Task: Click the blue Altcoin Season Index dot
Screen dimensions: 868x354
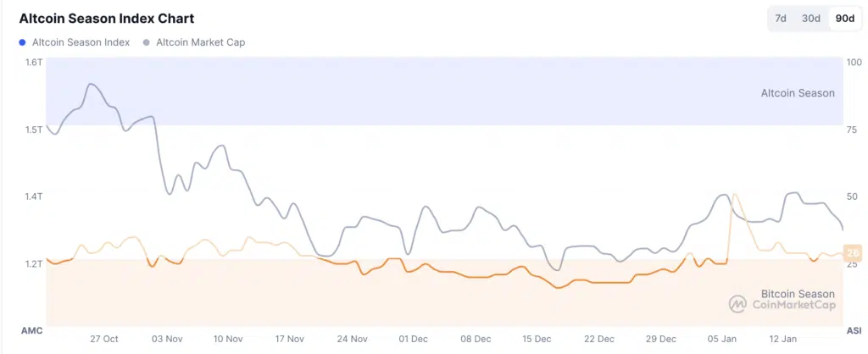Action: point(22,41)
